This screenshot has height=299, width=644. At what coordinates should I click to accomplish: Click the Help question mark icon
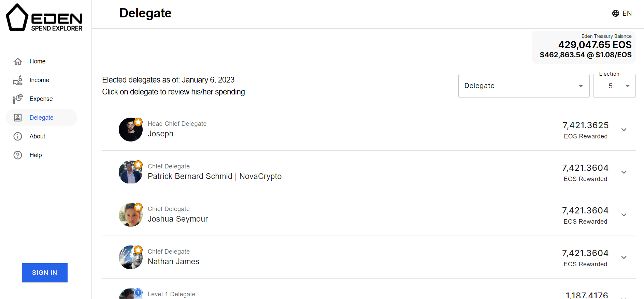[18, 155]
